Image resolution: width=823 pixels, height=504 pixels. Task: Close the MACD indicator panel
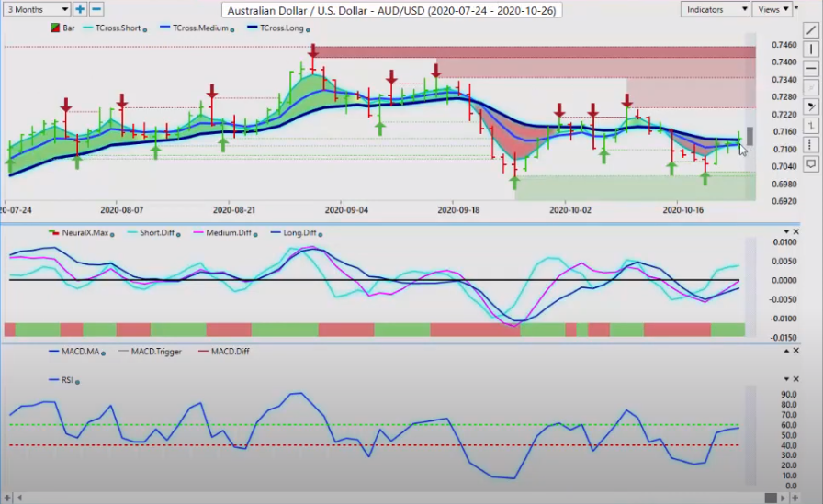[795, 351]
